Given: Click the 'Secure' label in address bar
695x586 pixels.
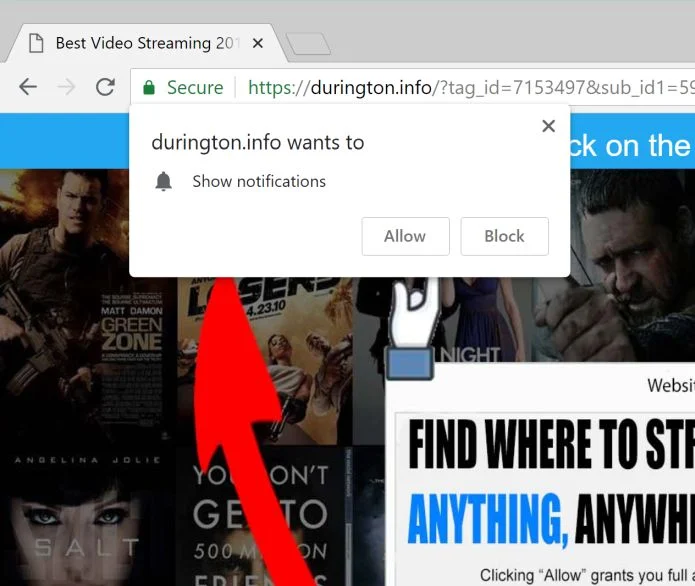Looking at the screenshot, I should coord(195,87).
